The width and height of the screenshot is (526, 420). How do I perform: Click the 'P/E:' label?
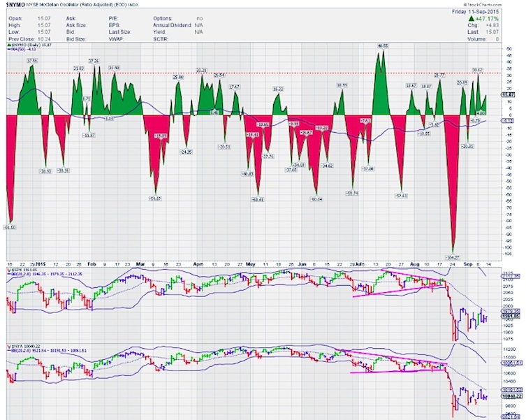[113, 18]
